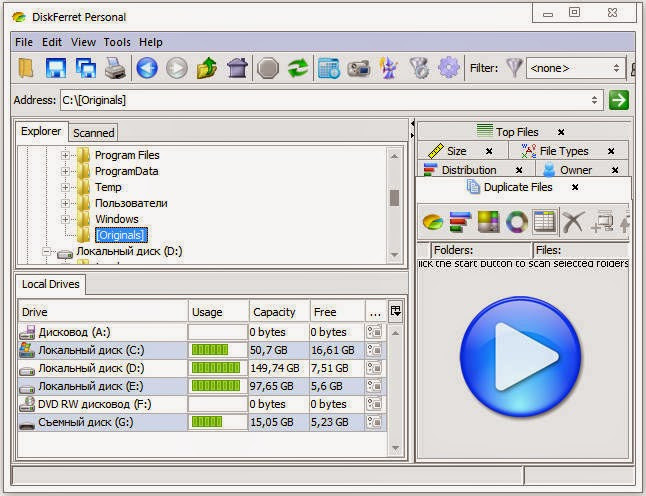
Task: Select DVD RW дисковод (F:) row
Action: [202, 404]
